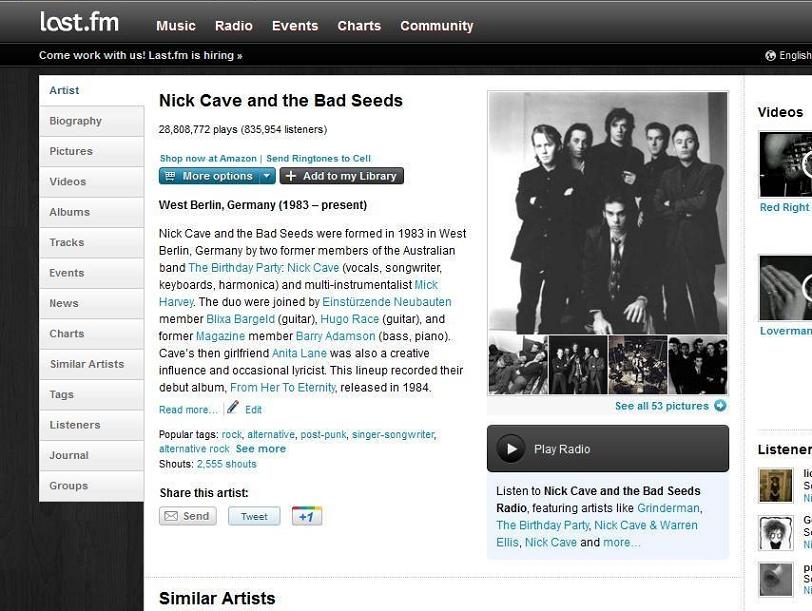Open the Charts sidebar tab
The width and height of the screenshot is (812, 611).
[92, 334]
